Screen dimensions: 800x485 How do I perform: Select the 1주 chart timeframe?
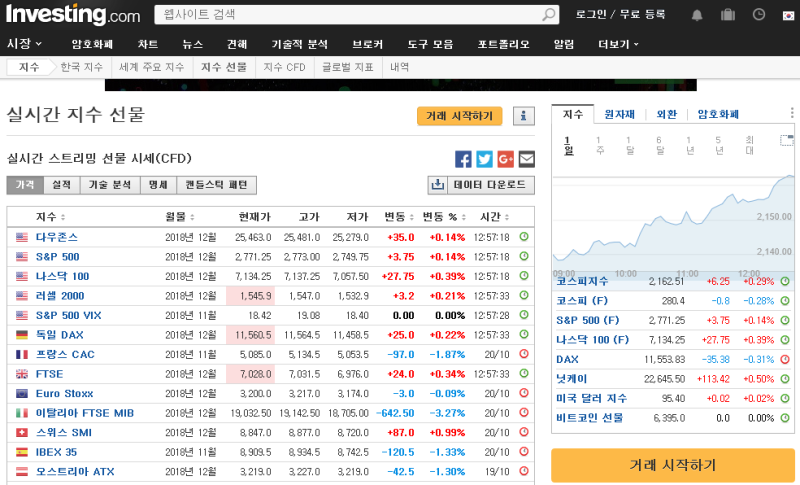600,145
